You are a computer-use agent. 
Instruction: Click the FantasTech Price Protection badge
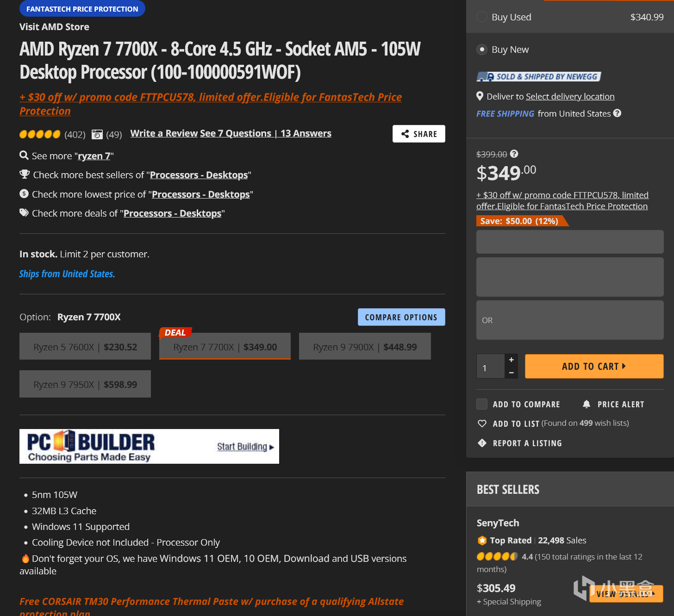point(82,9)
